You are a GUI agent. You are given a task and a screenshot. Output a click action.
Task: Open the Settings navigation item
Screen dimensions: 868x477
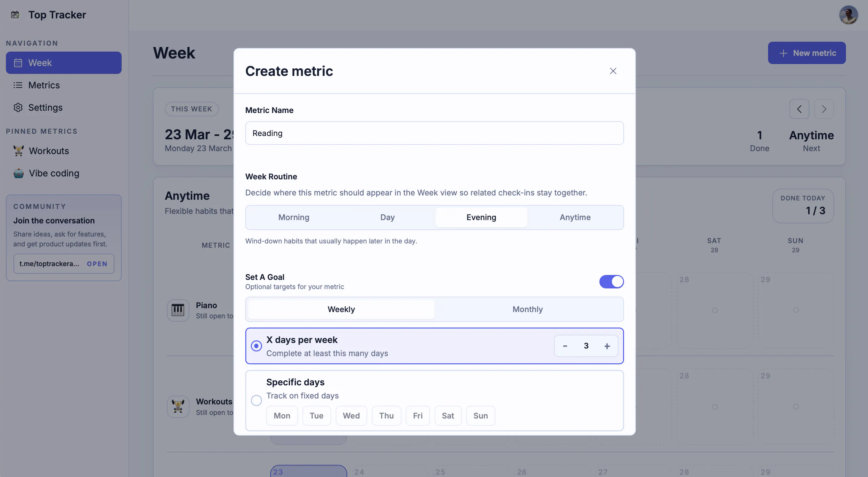pos(64,107)
